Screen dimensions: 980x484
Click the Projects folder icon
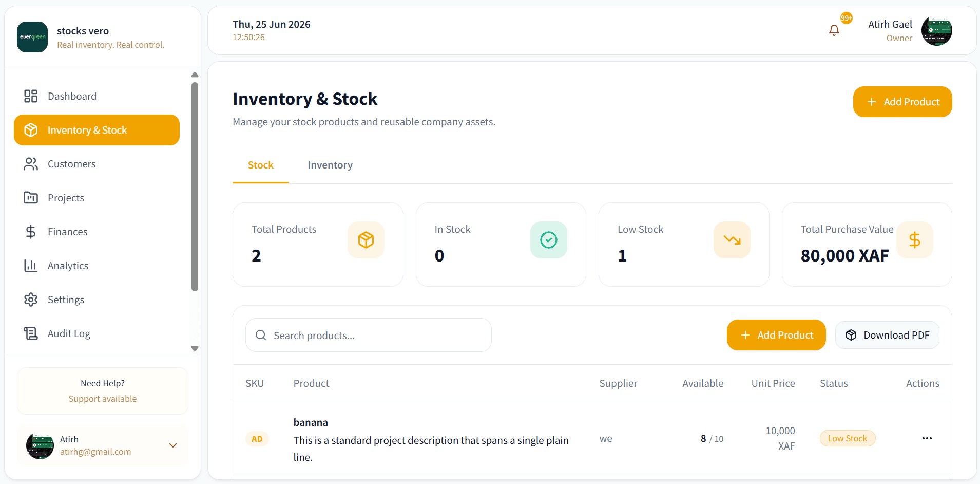coord(31,198)
